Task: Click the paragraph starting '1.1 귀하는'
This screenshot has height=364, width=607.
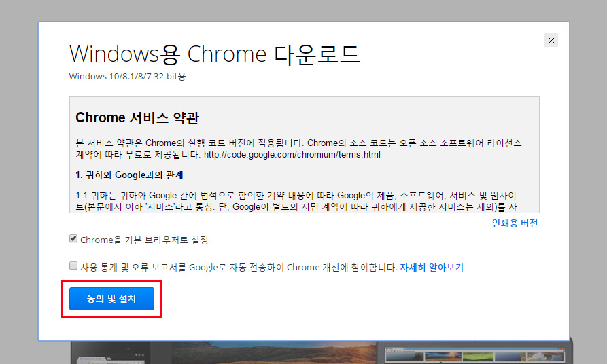Action: point(296,201)
